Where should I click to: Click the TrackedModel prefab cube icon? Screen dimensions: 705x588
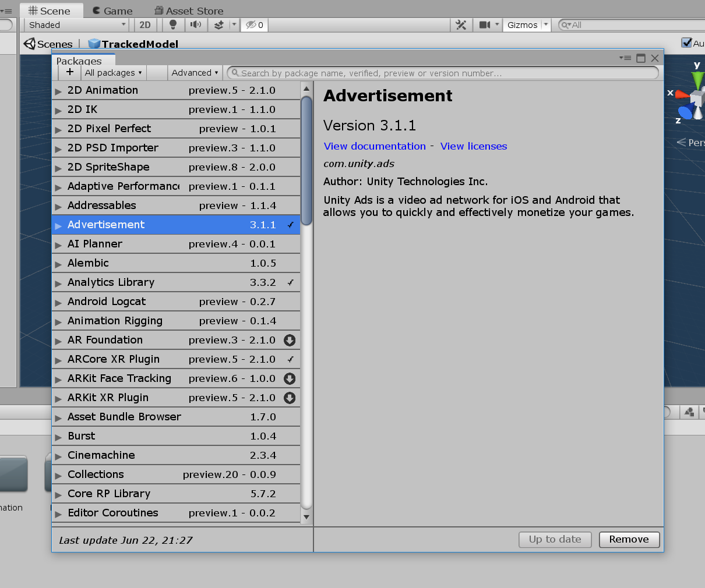pos(94,44)
